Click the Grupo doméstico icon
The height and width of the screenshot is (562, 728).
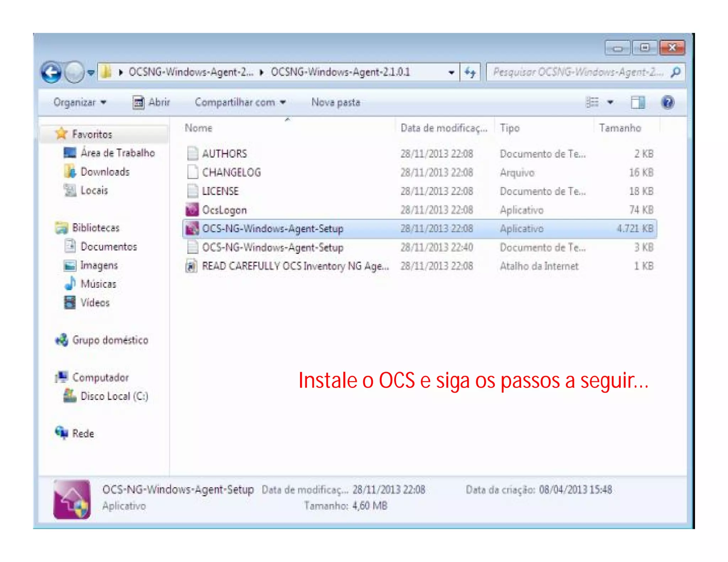coord(61,340)
